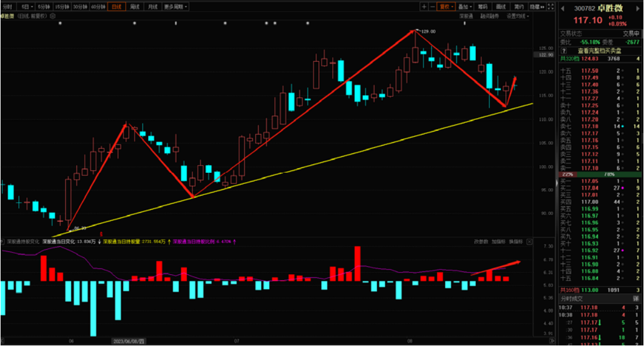Select the 日线 daily chart tab

116,6
